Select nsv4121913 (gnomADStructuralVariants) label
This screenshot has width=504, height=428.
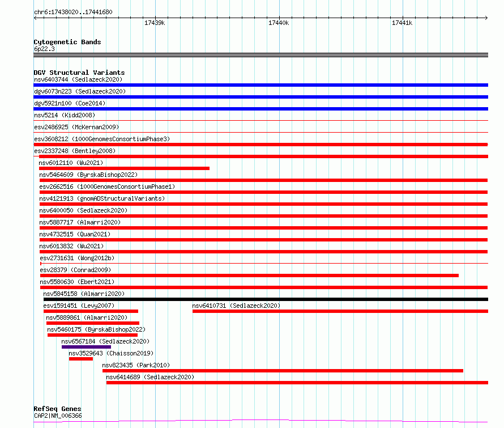click(x=102, y=198)
